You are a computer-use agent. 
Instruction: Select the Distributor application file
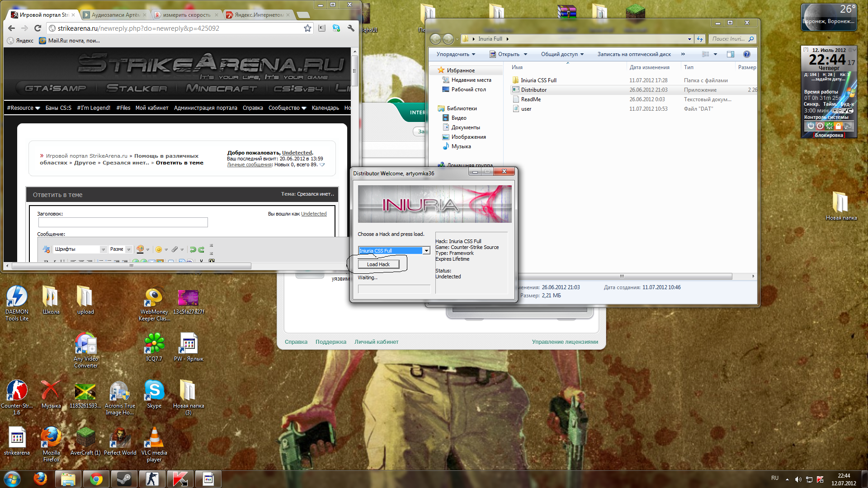pyautogui.click(x=533, y=90)
